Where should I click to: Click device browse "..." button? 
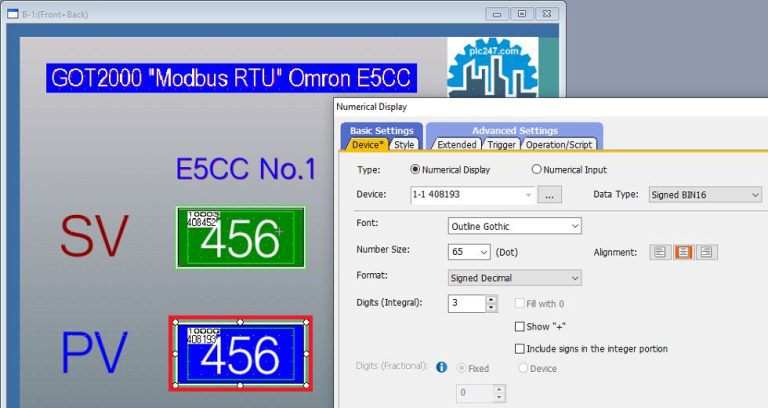click(x=550, y=195)
